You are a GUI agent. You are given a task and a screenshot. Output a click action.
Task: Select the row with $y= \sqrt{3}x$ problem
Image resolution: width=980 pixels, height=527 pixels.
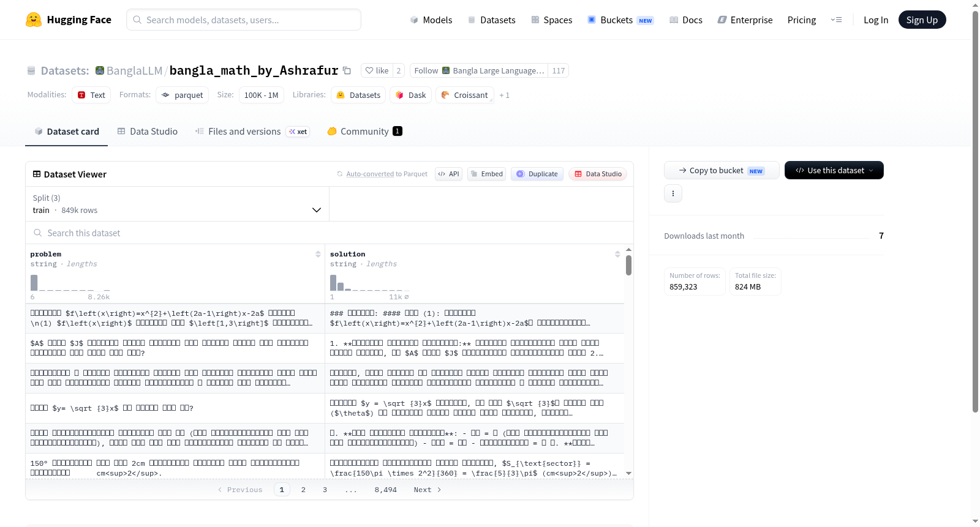[x=325, y=408]
